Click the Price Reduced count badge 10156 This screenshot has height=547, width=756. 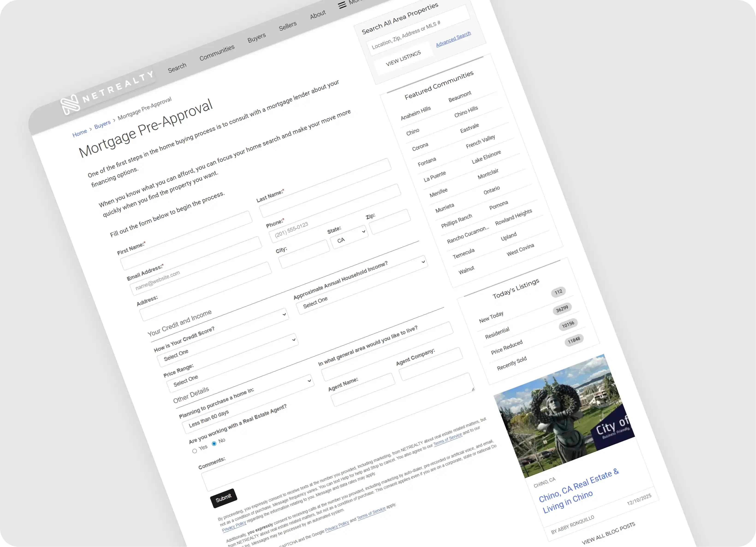point(568,324)
